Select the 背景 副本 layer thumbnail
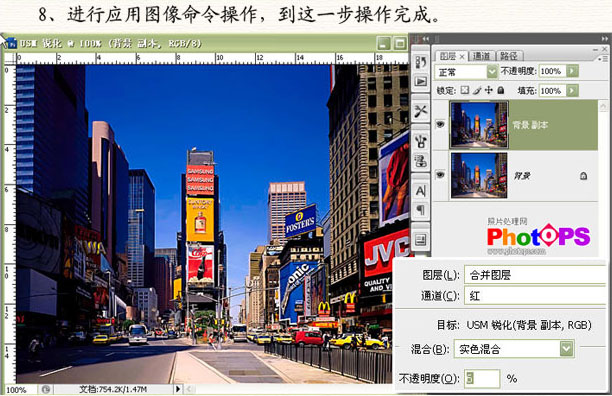The image size is (612, 396). tap(479, 124)
